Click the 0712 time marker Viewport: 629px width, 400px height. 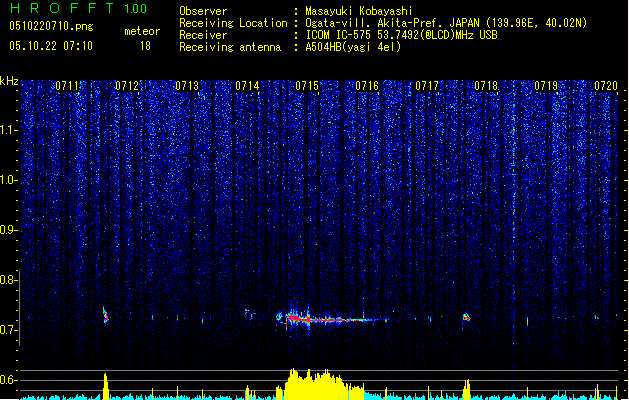point(127,86)
